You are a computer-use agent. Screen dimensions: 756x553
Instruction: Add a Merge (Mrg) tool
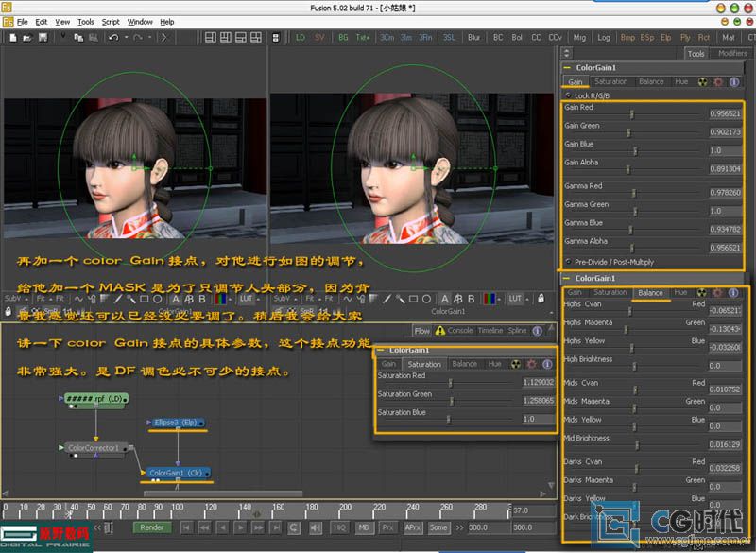tap(579, 38)
